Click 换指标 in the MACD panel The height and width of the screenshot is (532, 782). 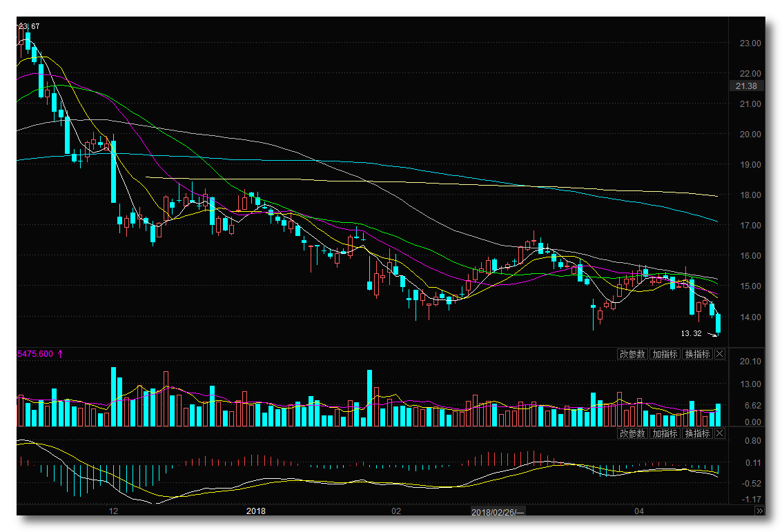[697, 433]
